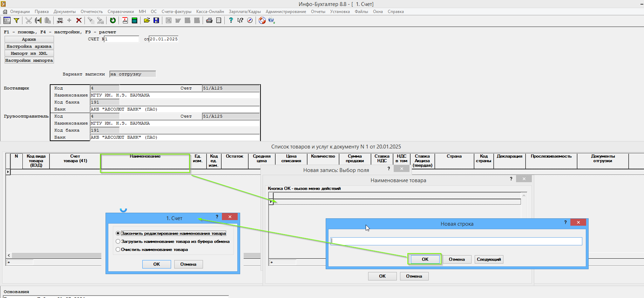Screen dimensions: 644x298
Task: Click the flashlight search icon
Action: [91, 20]
